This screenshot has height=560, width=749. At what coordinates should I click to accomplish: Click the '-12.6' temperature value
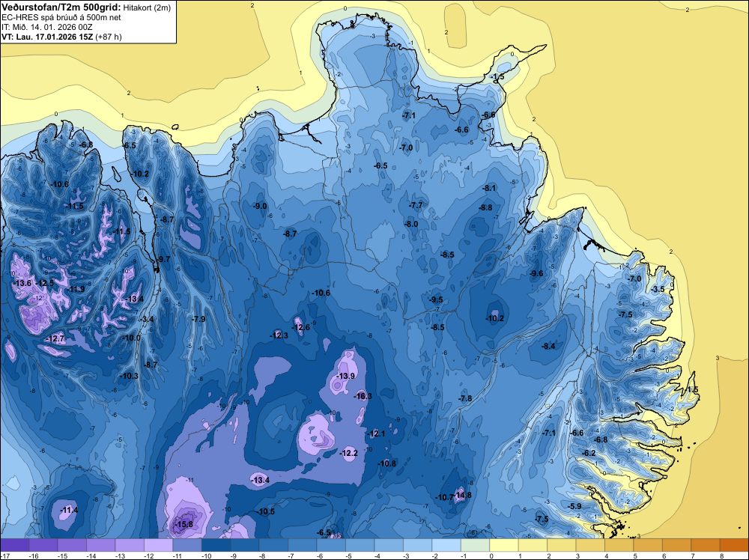301,327
